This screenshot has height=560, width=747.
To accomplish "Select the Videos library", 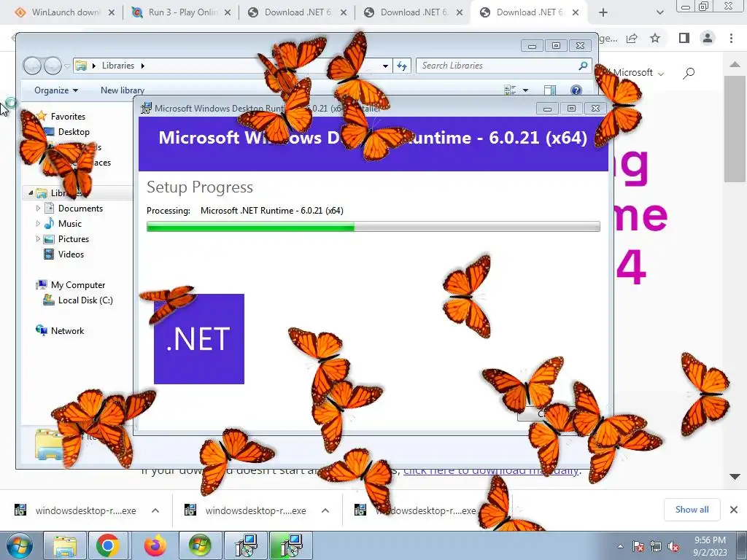I will click(71, 254).
